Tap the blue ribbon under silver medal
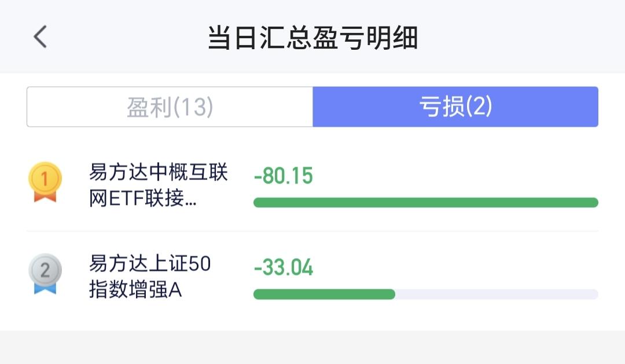Image resolution: width=625 pixels, height=364 pixels. [45, 288]
